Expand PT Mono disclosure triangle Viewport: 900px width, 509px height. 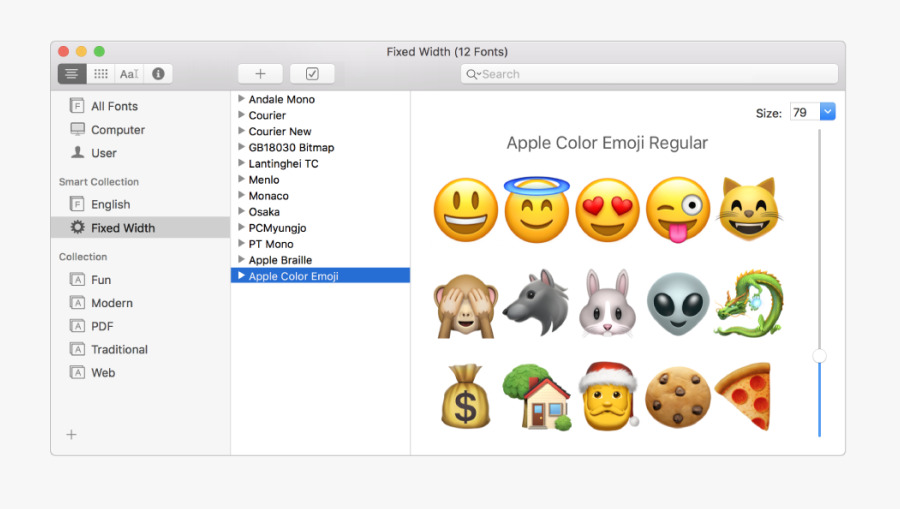pos(242,243)
